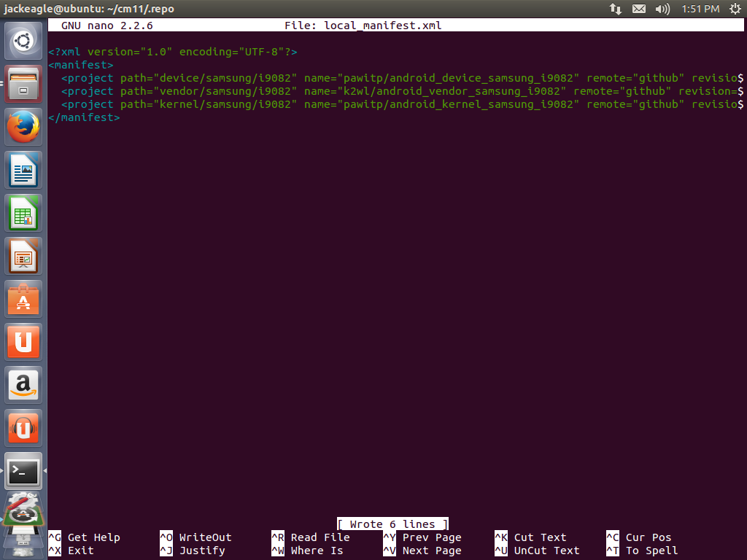
Task: Open the sound volume indicator
Action: (662, 9)
